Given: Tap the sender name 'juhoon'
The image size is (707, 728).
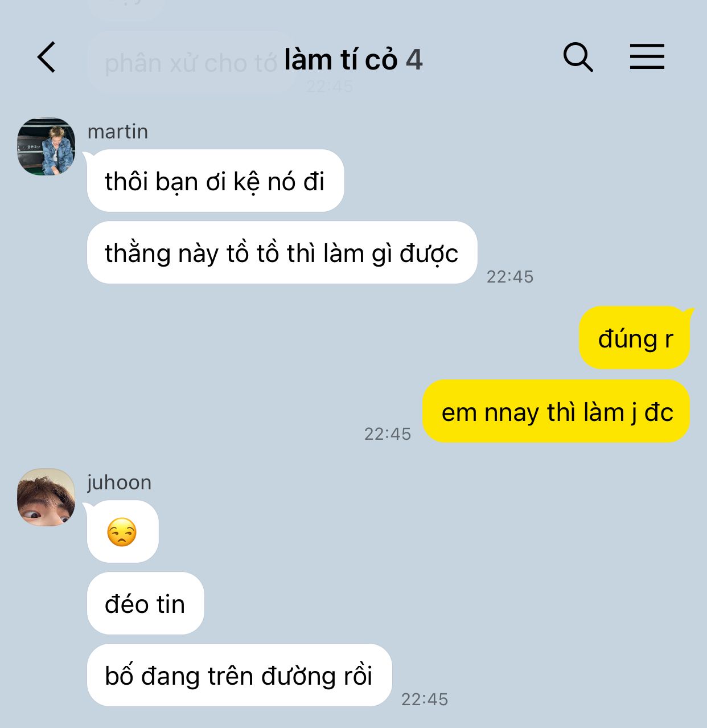Looking at the screenshot, I should [120, 482].
